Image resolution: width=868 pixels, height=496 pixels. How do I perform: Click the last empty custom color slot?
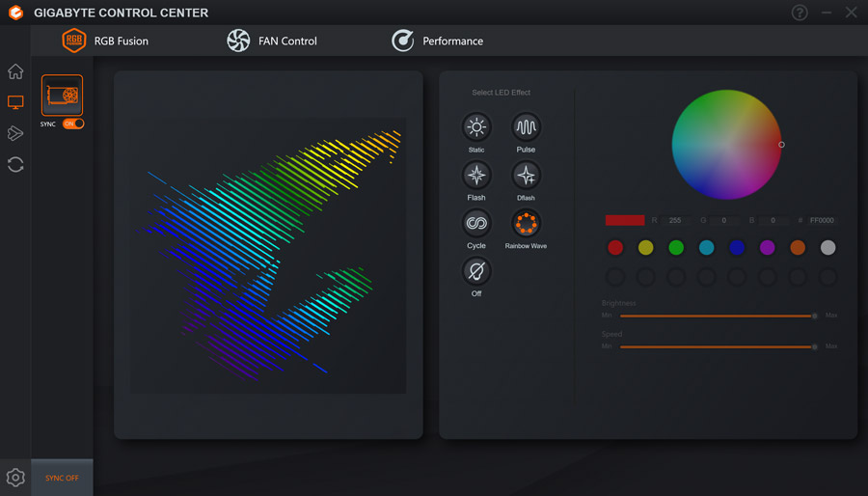tap(828, 277)
